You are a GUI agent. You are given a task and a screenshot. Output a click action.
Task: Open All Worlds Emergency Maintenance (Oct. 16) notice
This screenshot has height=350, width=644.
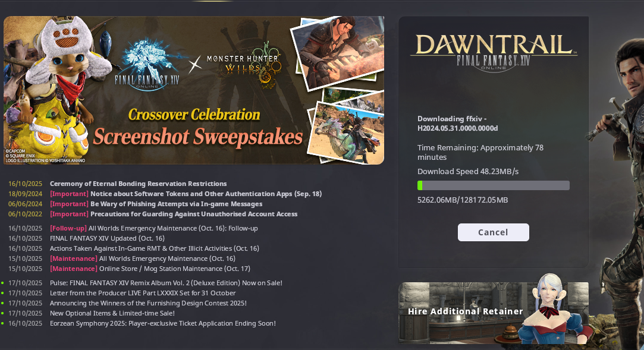143,258
